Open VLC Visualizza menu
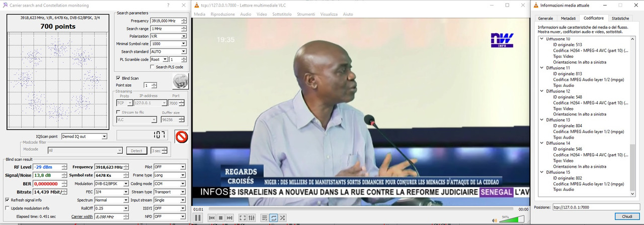This screenshot has width=644, height=225. pyautogui.click(x=329, y=14)
